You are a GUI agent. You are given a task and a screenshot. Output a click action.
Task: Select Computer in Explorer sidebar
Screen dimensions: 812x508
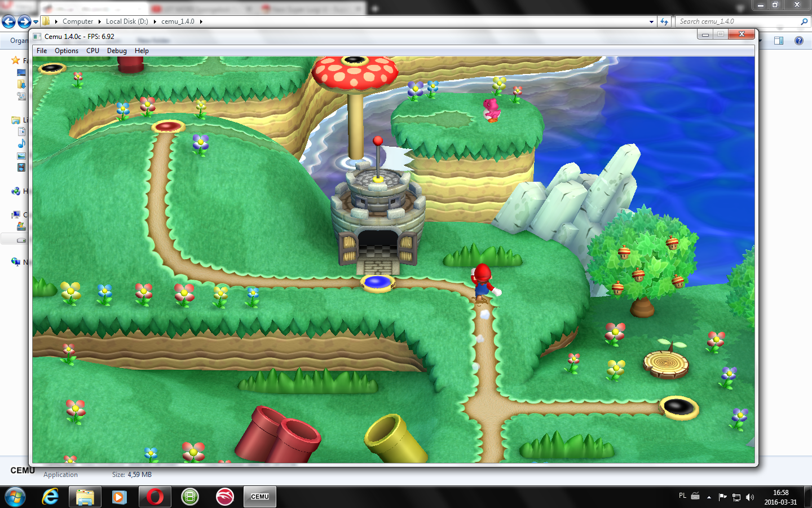[x=16, y=214]
